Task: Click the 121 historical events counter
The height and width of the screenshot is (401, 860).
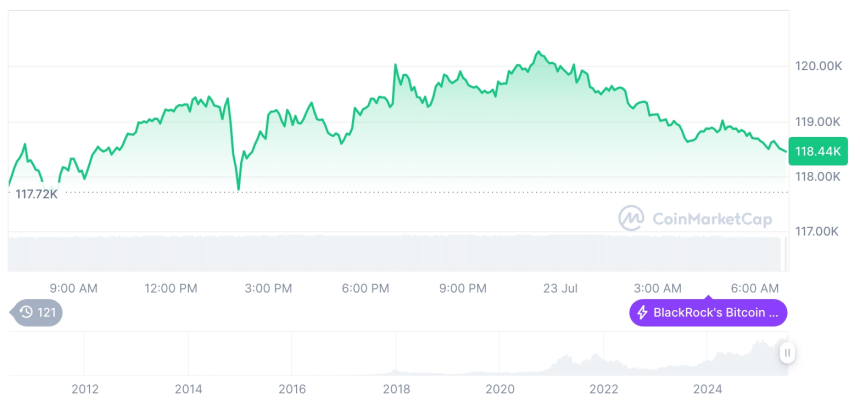Action: 47,313
